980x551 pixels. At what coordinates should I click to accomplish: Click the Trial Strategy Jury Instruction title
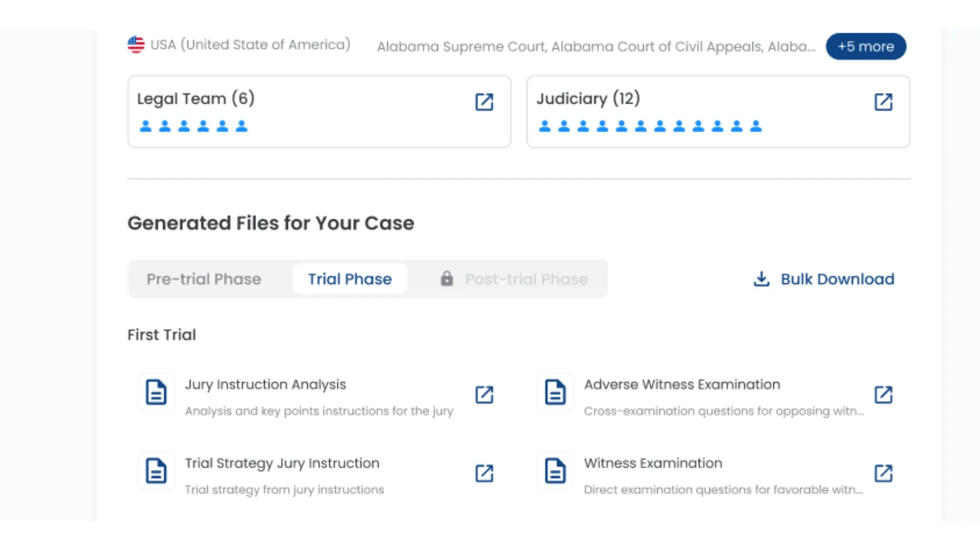point(282,463)
